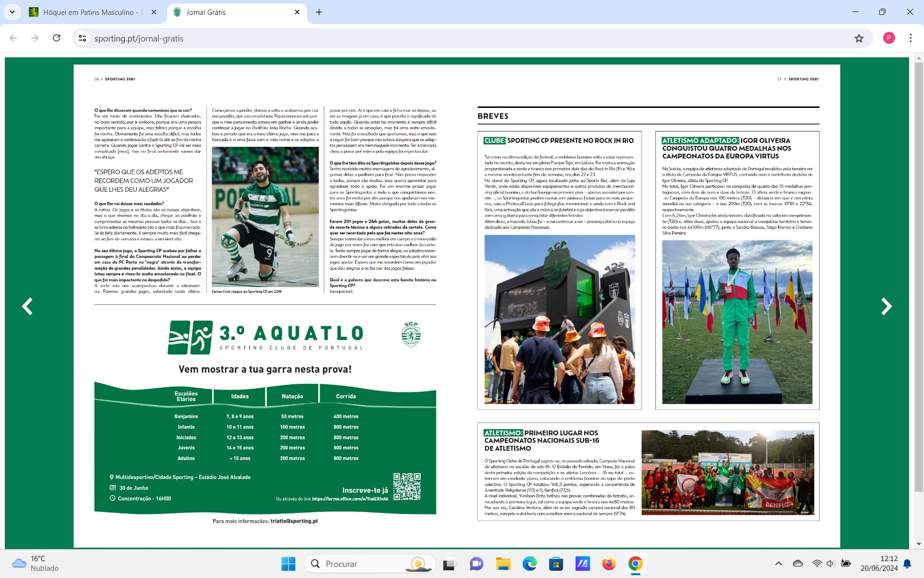Open a new browser tab
This screenshot has width=924, height=578.
[x=319, y=13]
